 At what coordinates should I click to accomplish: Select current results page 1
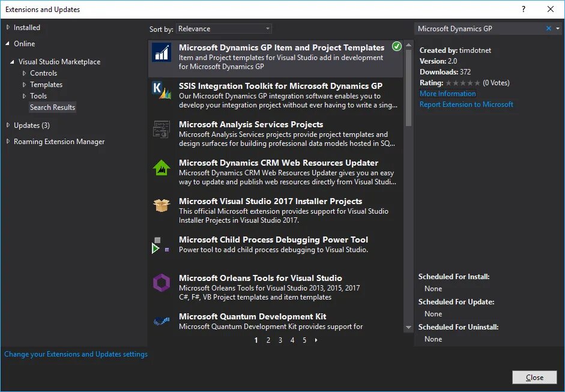pyautogui.click(x=256, y=340)
